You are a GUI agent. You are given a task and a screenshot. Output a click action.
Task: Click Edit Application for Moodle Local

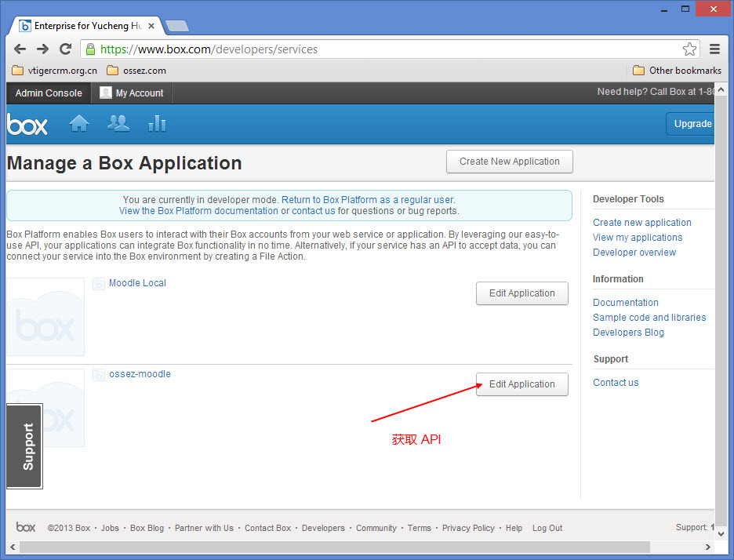pos(522,293)
